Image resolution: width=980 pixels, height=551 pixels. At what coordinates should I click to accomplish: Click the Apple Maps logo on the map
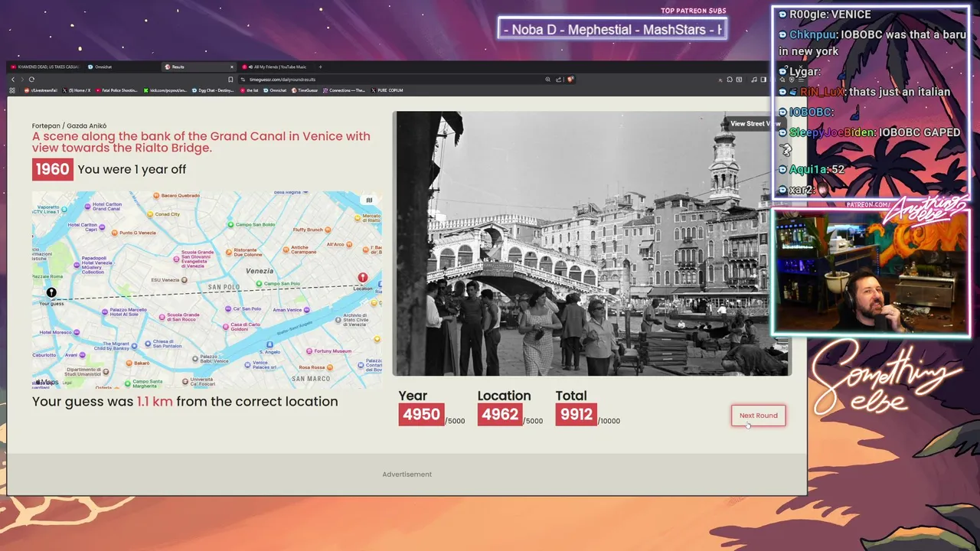pyautogui.click(x=46, y=382)
